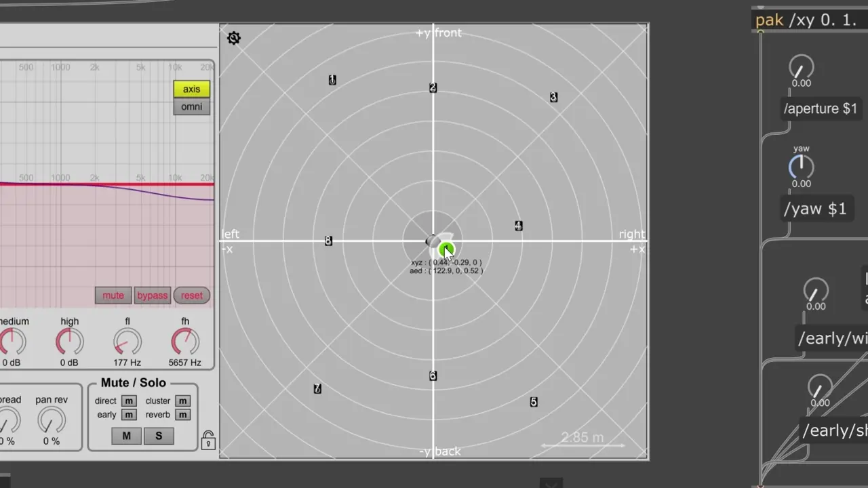This screenshot has height=488, width=868.
Task: Enable the omni toggle
Action: 191,106
